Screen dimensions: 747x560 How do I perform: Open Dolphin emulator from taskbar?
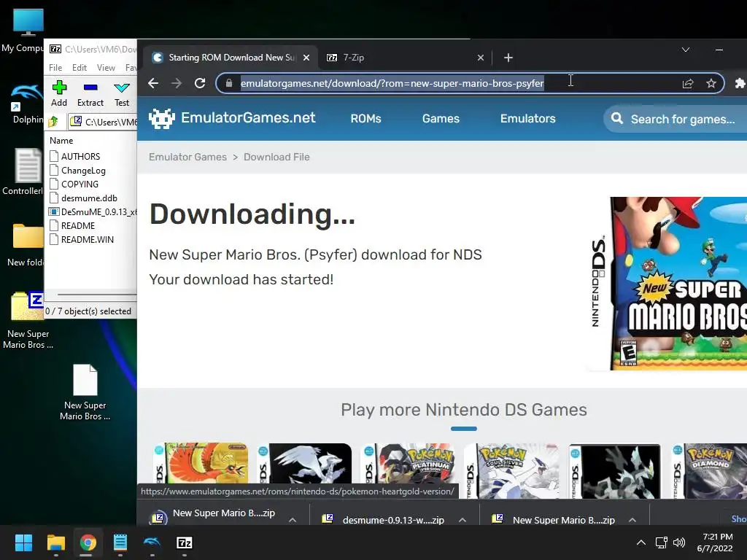point(152,542)
